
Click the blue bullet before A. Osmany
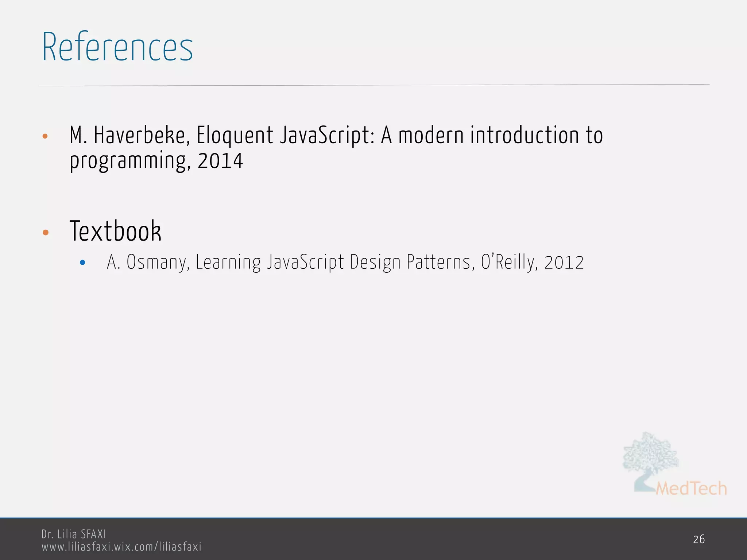pos(82,262)
